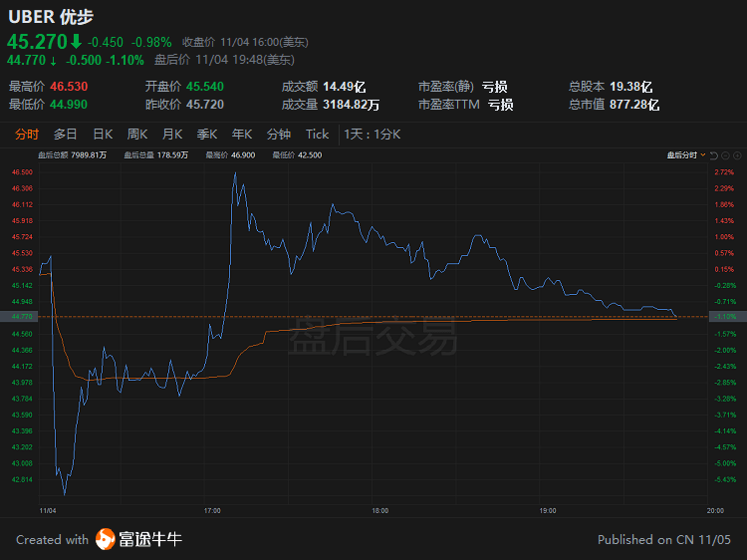
Task: Zoom in chart with the plus icon
Action: coord(737,155)
